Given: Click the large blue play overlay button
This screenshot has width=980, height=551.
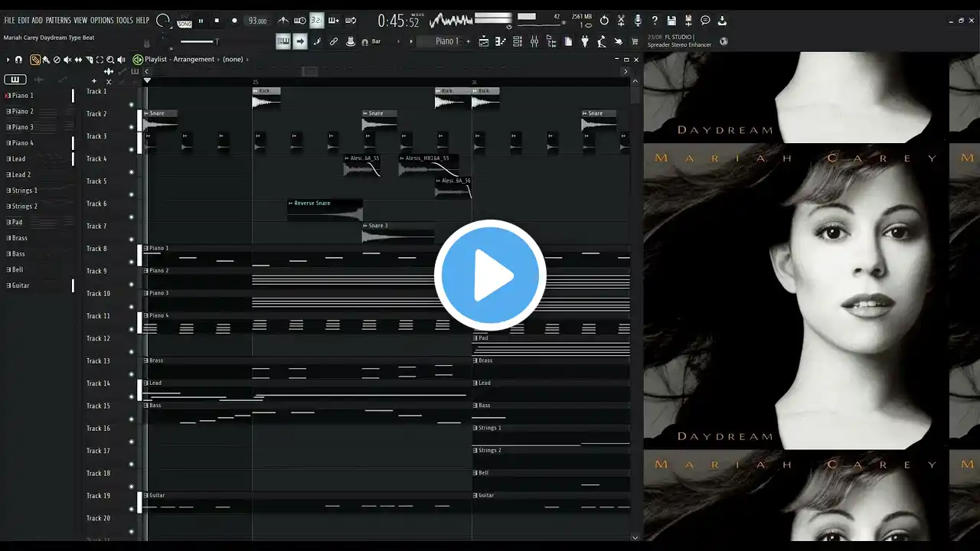Looking at the screenshot, I should pos(490,275).
